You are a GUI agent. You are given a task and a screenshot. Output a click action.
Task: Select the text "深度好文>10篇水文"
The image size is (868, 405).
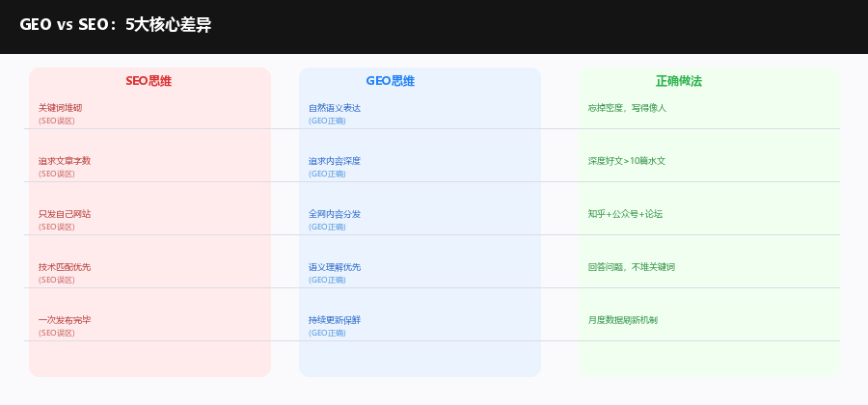627,161
